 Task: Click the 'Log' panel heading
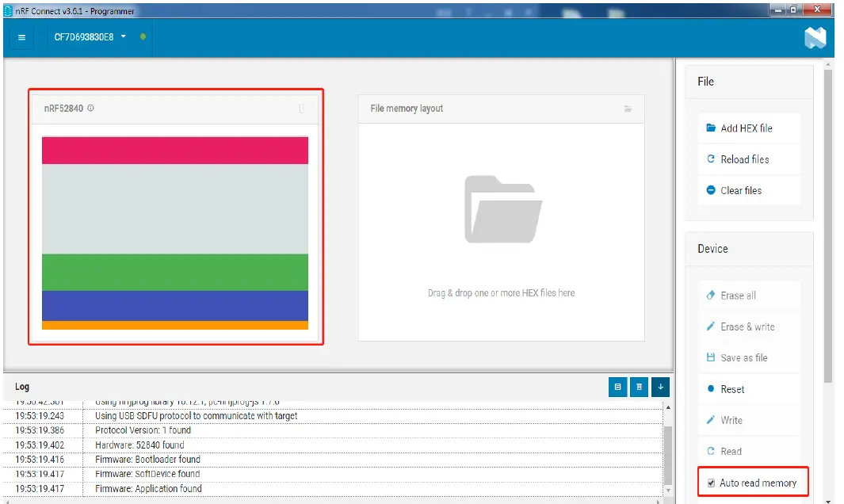click(22, 387)
